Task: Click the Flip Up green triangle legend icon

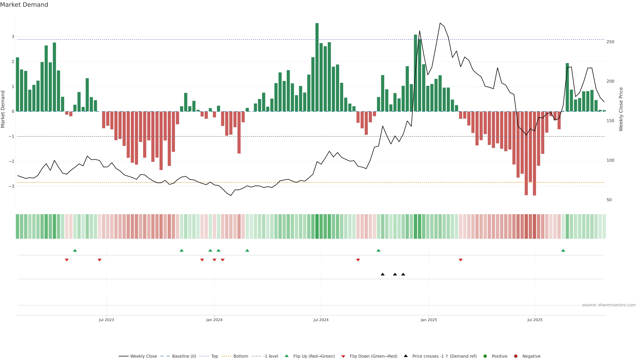Action: 287,356
